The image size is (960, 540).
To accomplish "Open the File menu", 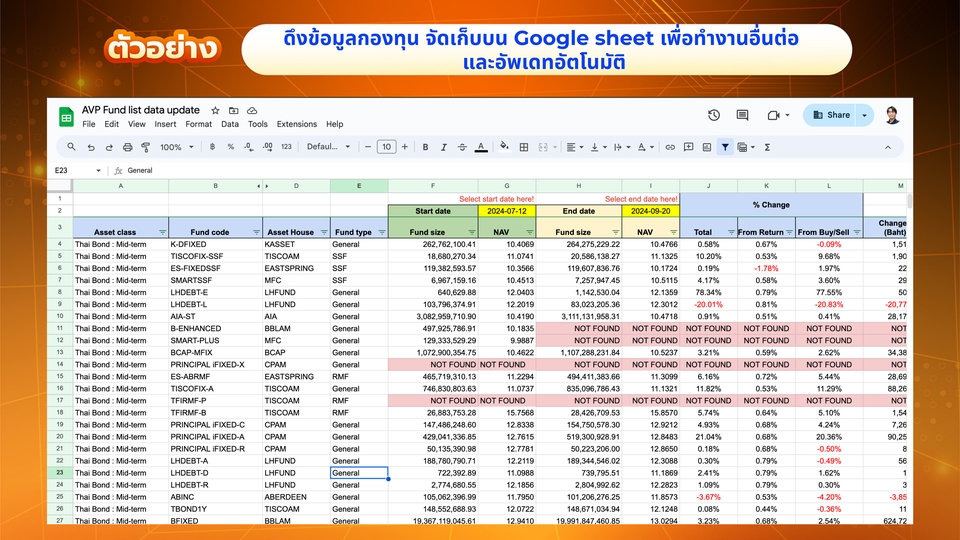I will (x=89, y=124).
